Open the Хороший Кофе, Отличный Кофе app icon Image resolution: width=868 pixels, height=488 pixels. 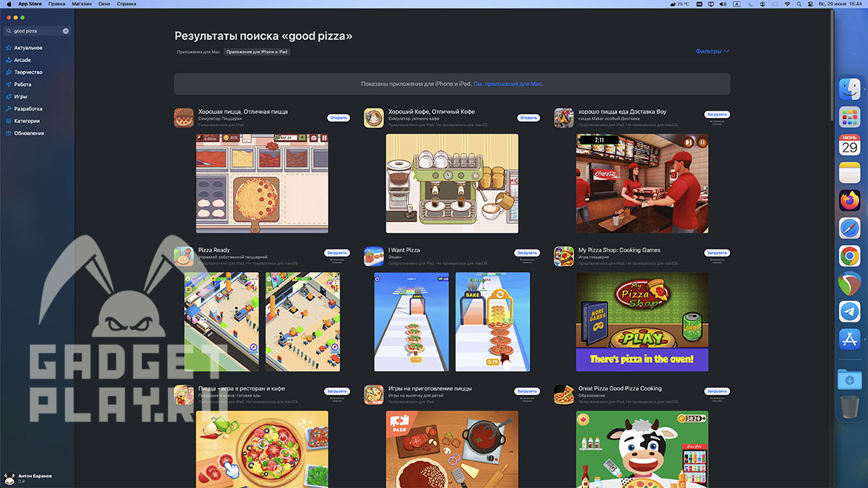[373, 118]
